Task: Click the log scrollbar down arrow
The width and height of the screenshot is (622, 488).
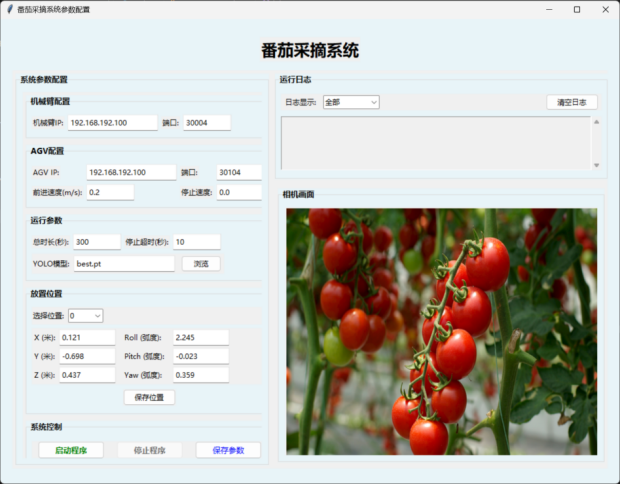Action: [x=597, y=165]
